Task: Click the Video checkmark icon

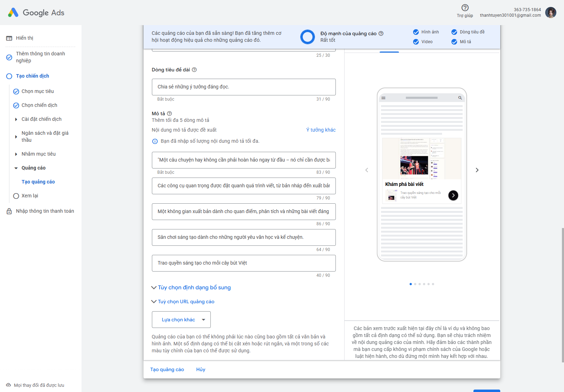Action: (x=416, y=42)
